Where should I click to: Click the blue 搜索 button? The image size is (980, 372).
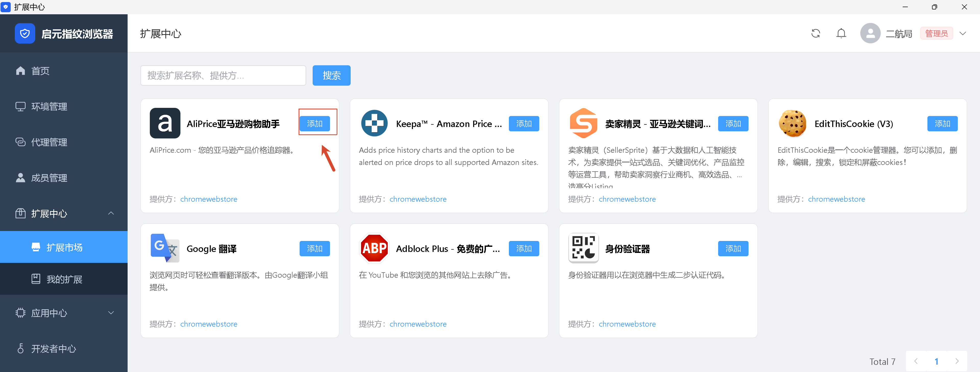tap(331, 76)
